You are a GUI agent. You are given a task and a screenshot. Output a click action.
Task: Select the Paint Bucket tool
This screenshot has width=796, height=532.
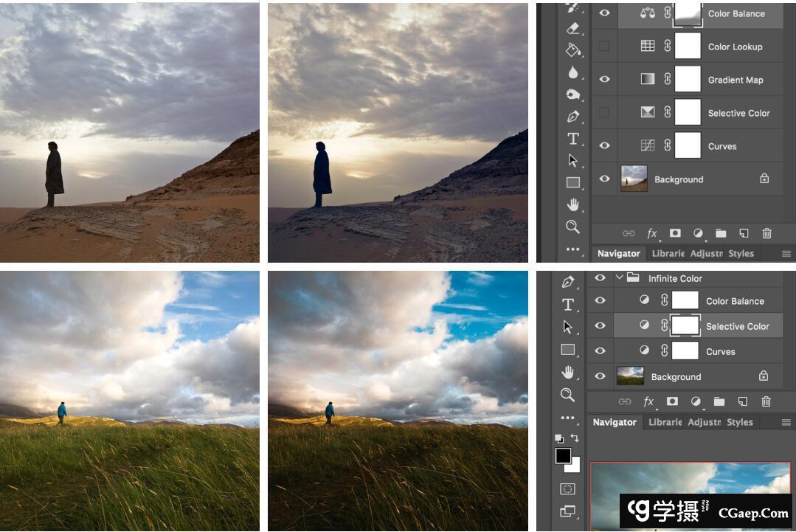pos(573,49)
